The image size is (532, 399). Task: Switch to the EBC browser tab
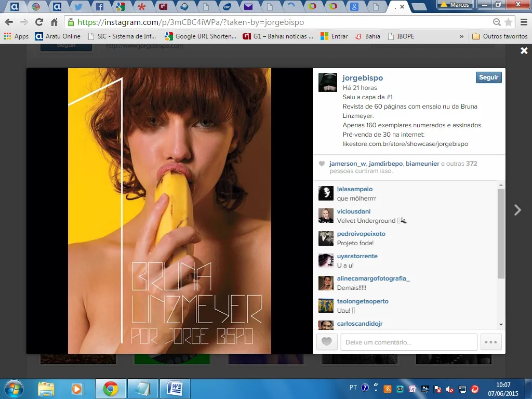pos(227,6)
